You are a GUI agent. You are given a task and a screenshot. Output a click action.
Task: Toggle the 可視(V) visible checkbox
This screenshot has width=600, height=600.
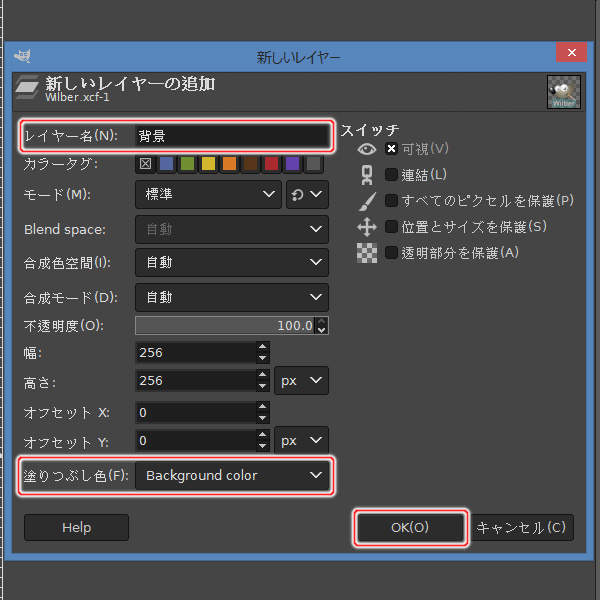pos(391,148)
